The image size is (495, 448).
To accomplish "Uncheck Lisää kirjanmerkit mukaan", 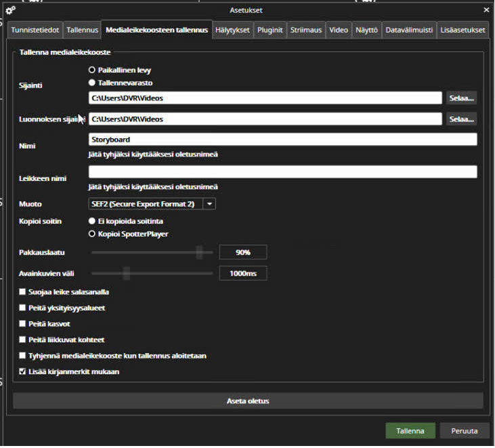I will 23,371.
